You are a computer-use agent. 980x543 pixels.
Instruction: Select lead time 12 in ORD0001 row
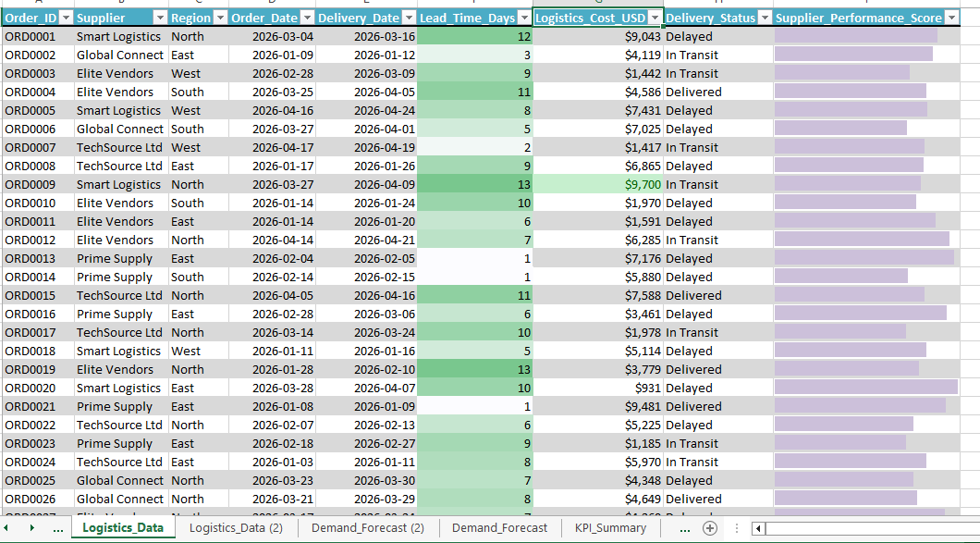pyautogui.click(x=475, y=36)
